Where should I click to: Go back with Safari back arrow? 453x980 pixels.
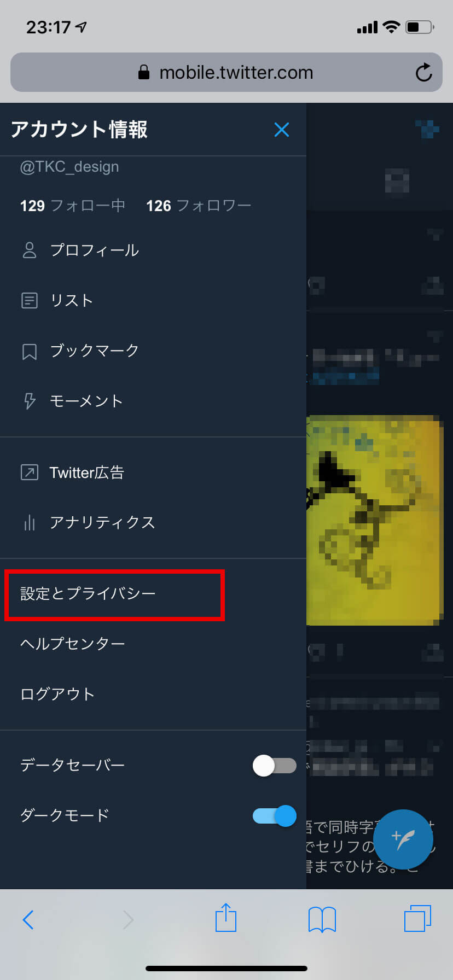click(x=28, y=919)
